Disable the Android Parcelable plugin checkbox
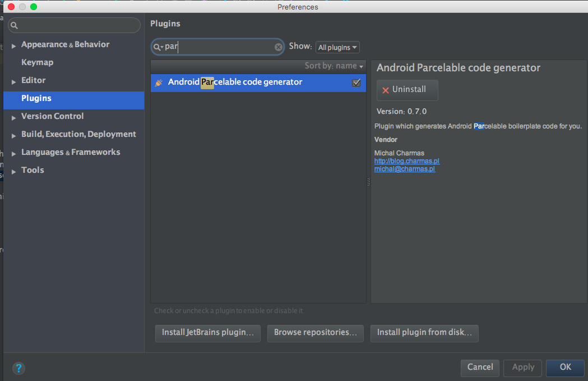The image size is (588, 381). pos(356,82)
